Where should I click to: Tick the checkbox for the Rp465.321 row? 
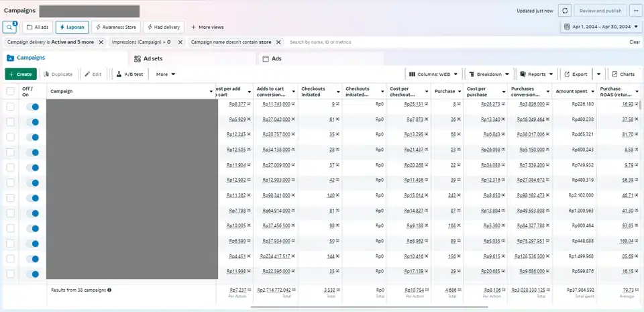pos(10,137)
